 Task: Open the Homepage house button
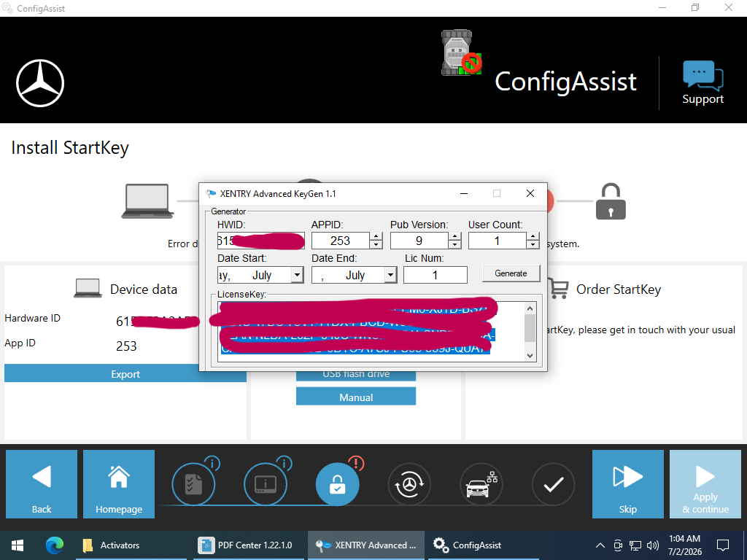click(119, 484)
